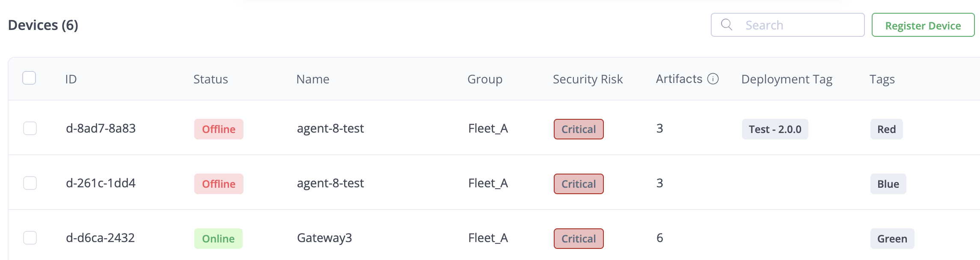Click Critical risk badge for Gateway3
The image size is (980, 260).
point(578,239)
